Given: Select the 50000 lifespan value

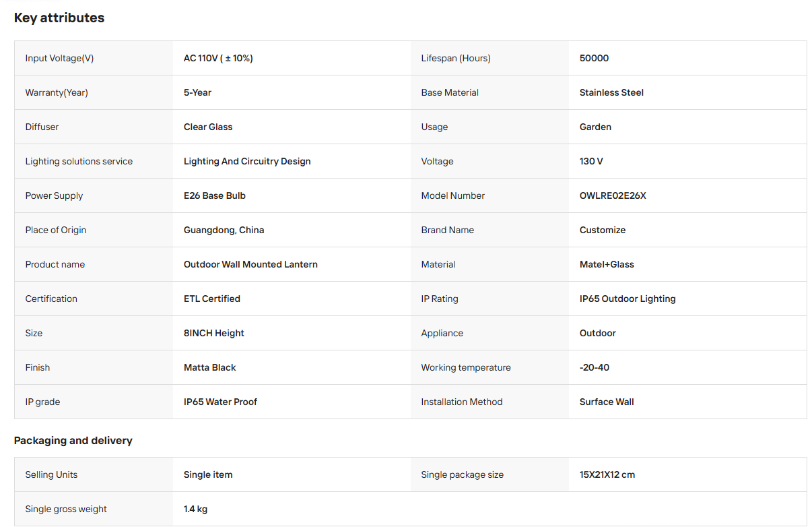Looking at the screenshot, I should tap(594, 58).
